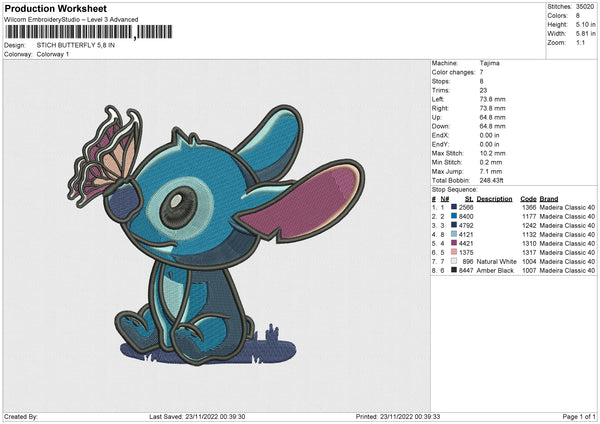Click the Stop Sequence heading
Screen dimensions: 600x424
(x=455, y=190)
